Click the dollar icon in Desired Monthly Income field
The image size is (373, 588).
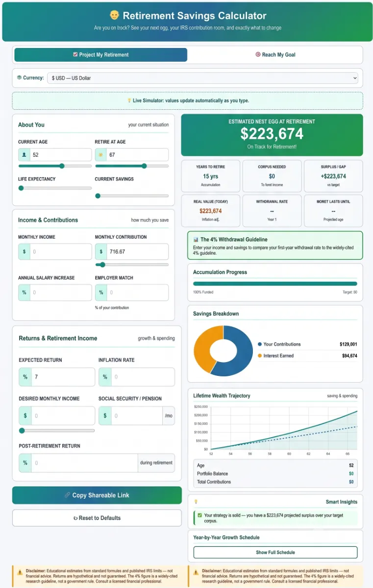tap(25, 416)
